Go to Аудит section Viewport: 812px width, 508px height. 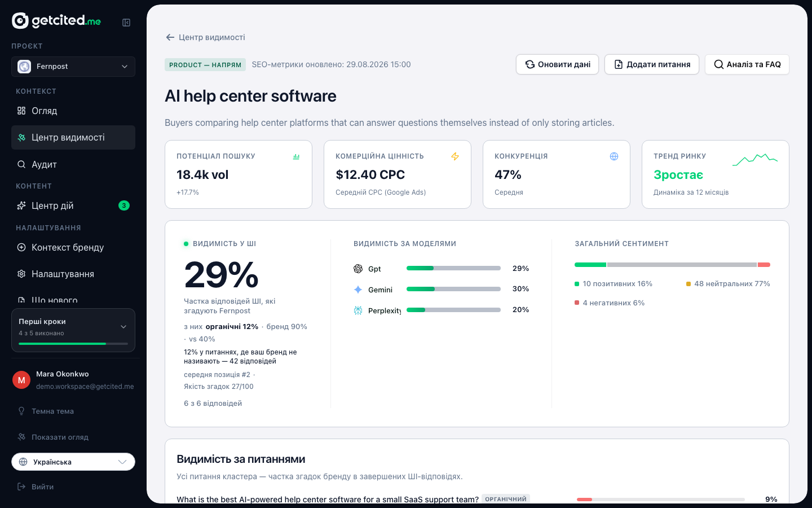pyautogui.click(x=73, y=165)
